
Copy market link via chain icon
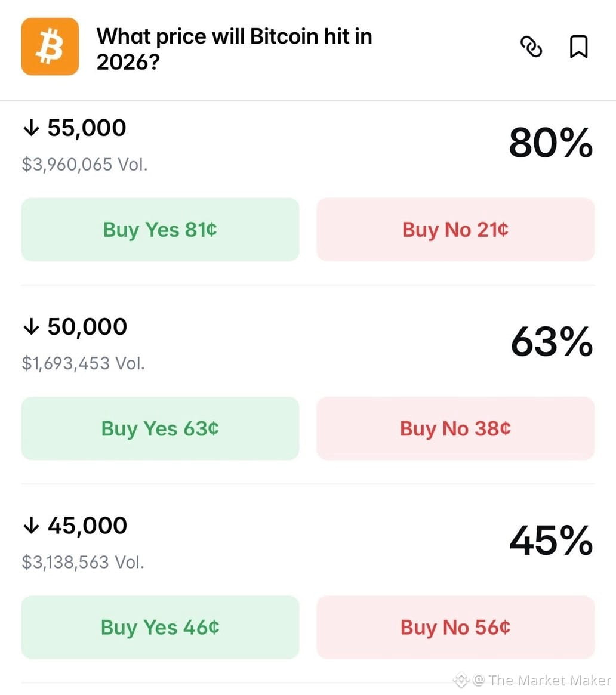(531, 47)
